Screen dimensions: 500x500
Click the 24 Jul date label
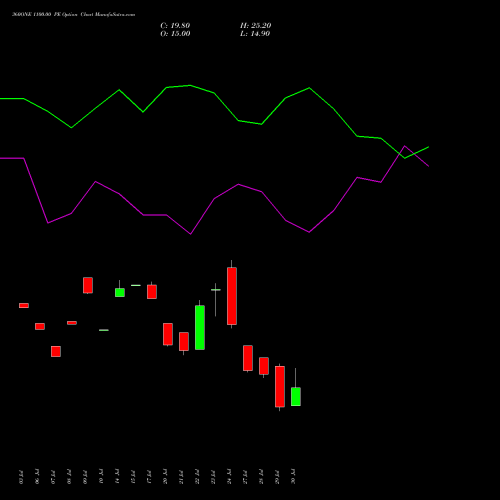(x=230, y=477)
